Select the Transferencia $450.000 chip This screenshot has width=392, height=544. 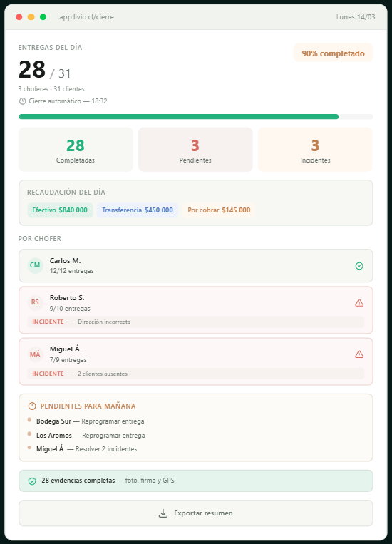tap(138, 210)
